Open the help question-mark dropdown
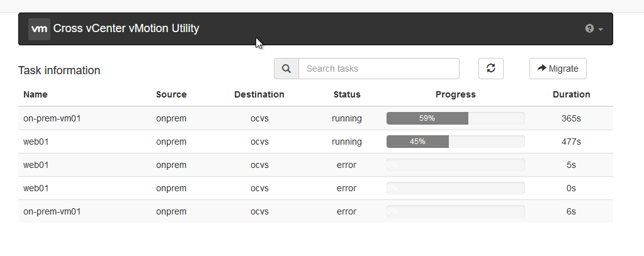 (x=594, y=29)
